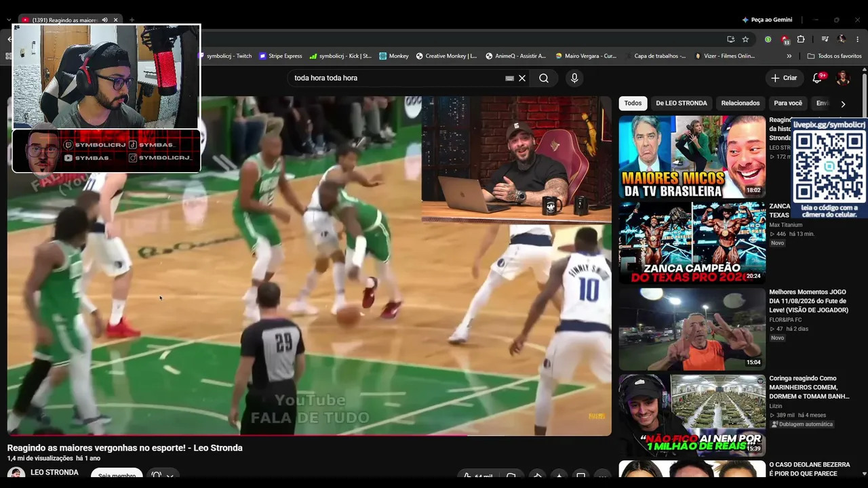Open the Mairo Vergara bookmark
The width and height of the screenshot is (868, 488).
[586, 56]
